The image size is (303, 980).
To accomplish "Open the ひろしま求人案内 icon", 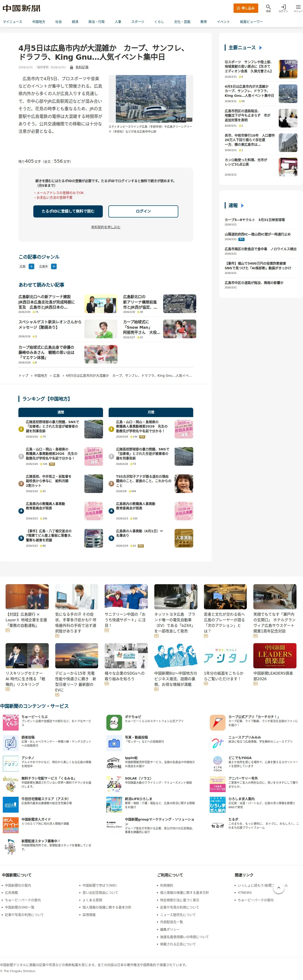I will 217,805.
